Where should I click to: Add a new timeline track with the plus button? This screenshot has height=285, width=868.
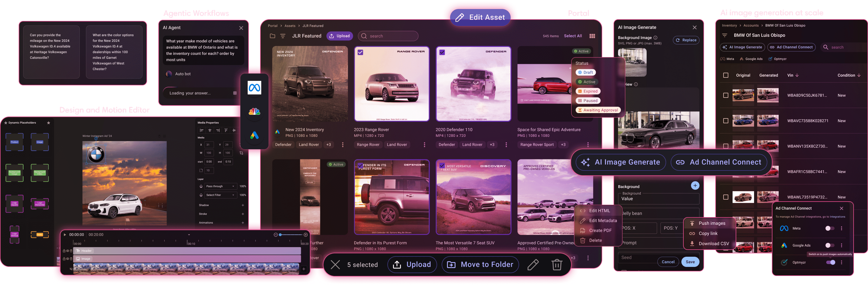point(304,269)
